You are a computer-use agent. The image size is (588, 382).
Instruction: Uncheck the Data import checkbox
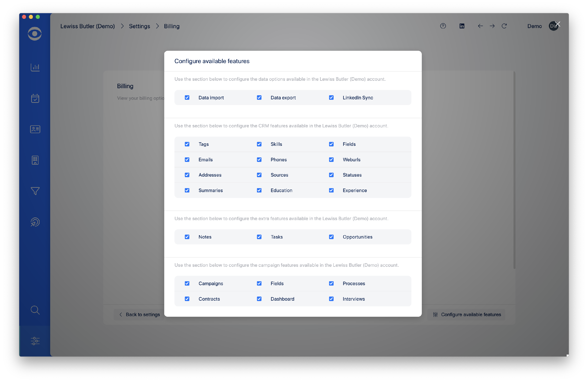point(187,97)
